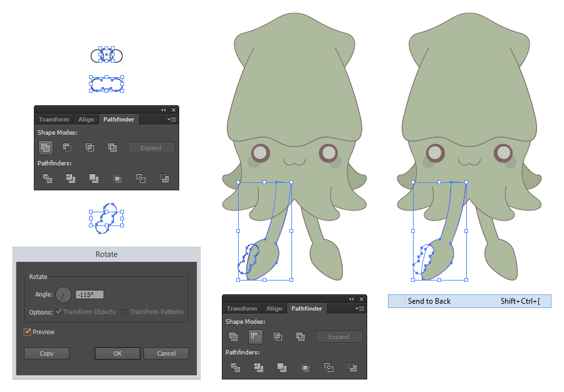Open panel menu of the Pathfinder panel above Rotate dialog
This screenshot has height=392, width=564.
[172, 119]
